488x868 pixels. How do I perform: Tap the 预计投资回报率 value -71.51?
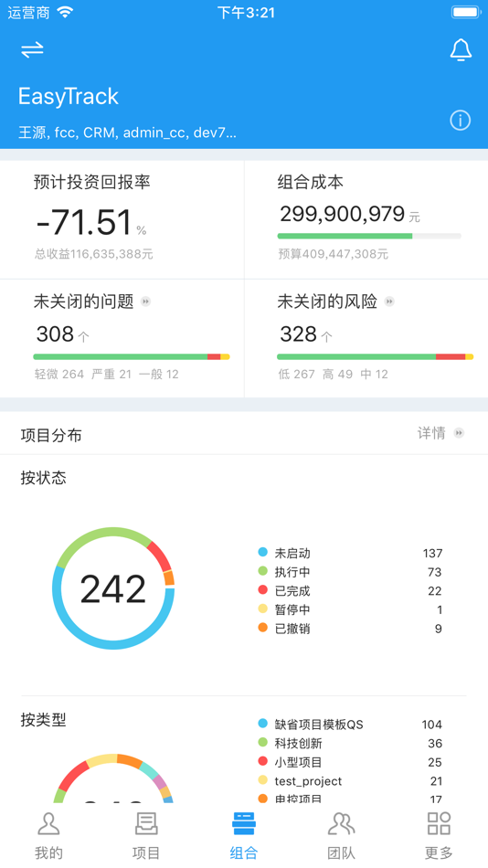pos(85,222)
